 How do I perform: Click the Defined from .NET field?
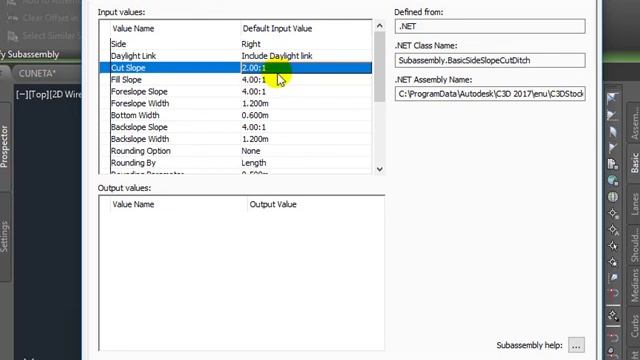point(490,27)
